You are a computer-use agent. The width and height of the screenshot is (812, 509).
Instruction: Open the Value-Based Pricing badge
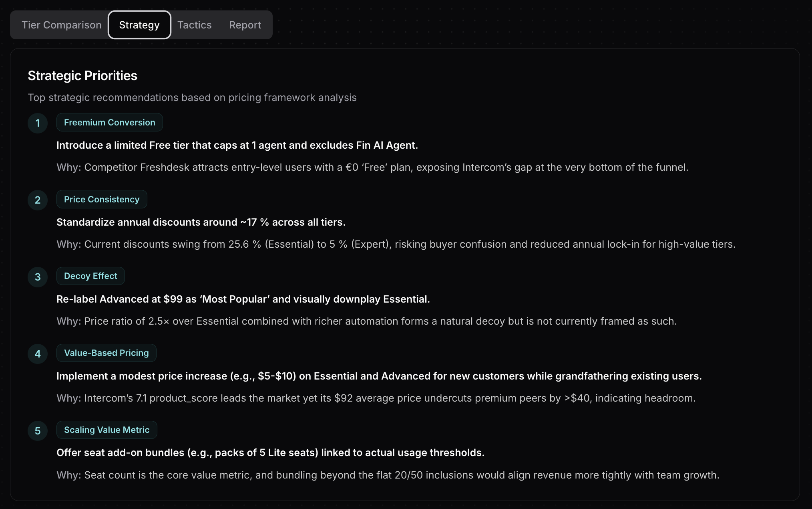coord(106,353)
